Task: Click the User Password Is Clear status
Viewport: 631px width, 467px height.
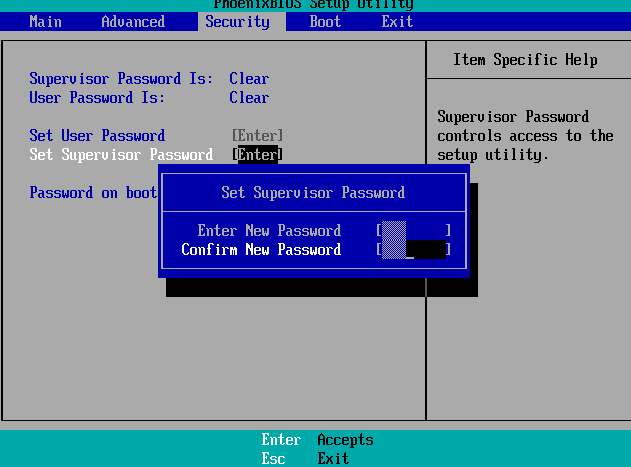Action: tap(249, 98)
